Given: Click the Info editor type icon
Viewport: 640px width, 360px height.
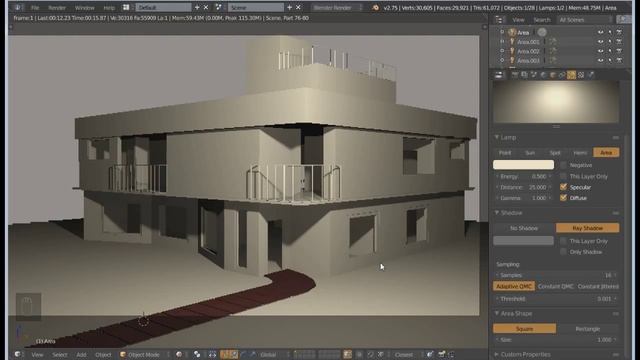Looking at the screenshot, I should (18, 7).
